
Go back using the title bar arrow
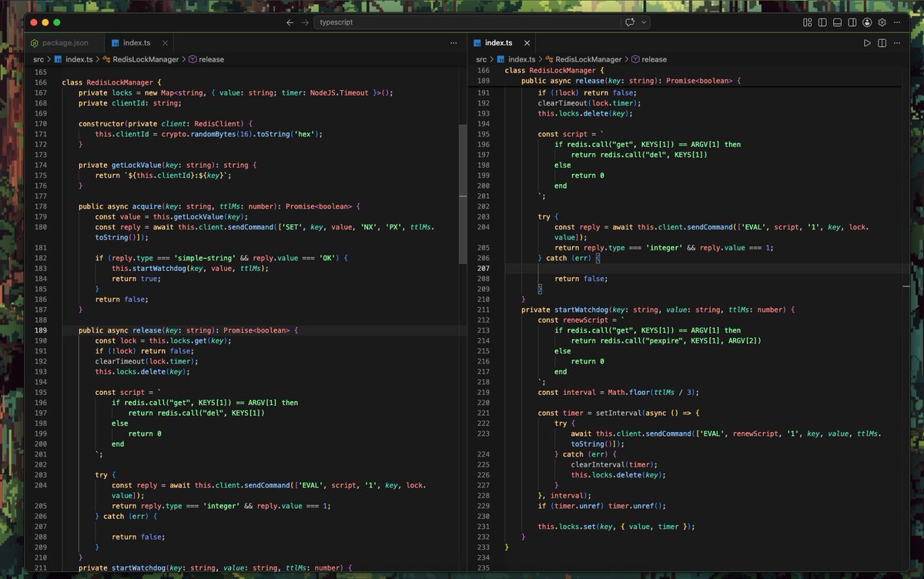(290, 22)
